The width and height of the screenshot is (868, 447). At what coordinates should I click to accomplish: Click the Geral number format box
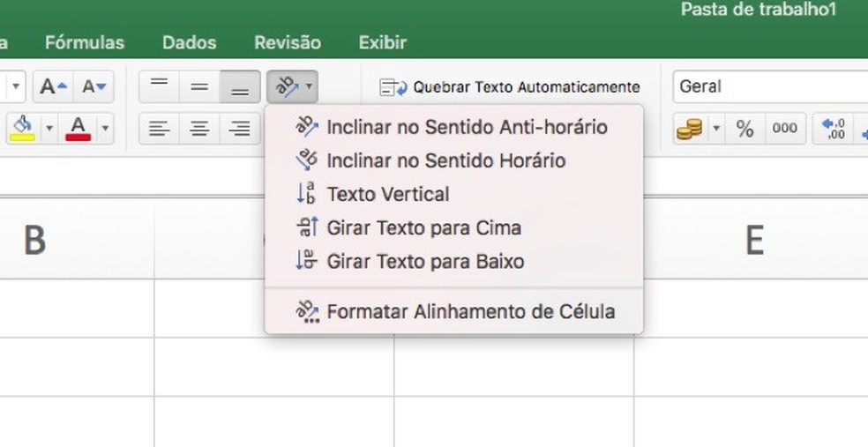point(767,86)
